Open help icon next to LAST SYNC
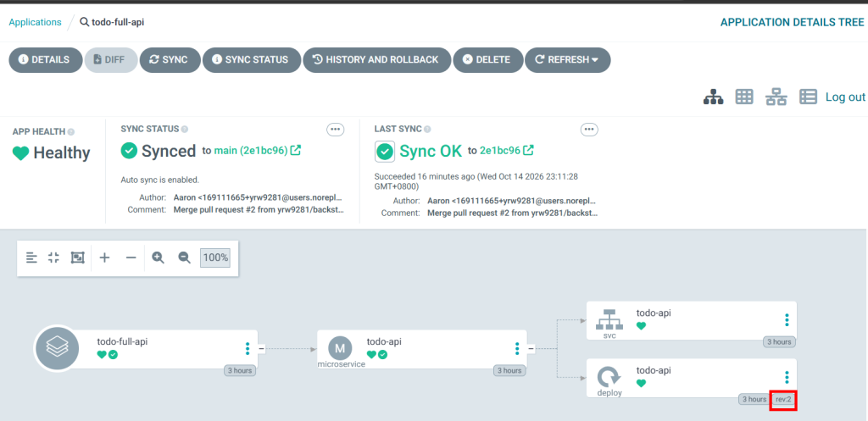This screenshot has width=868, height=421. click(427, 129)
